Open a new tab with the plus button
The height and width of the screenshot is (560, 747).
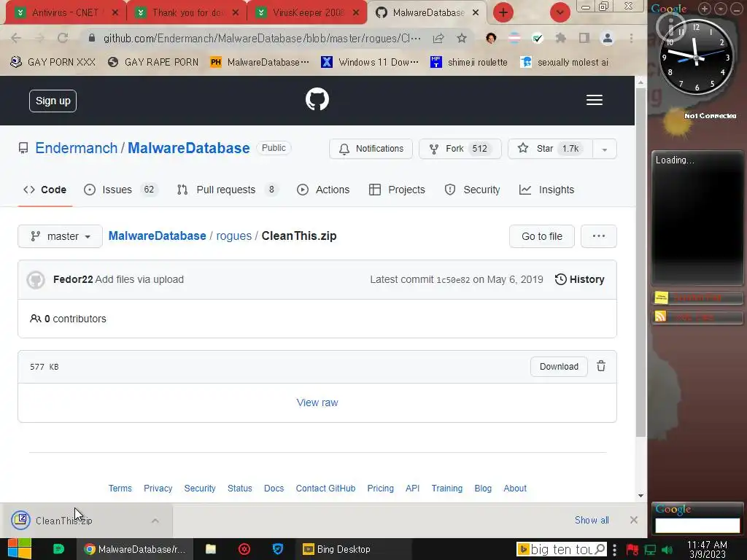[x=503, y=13]
